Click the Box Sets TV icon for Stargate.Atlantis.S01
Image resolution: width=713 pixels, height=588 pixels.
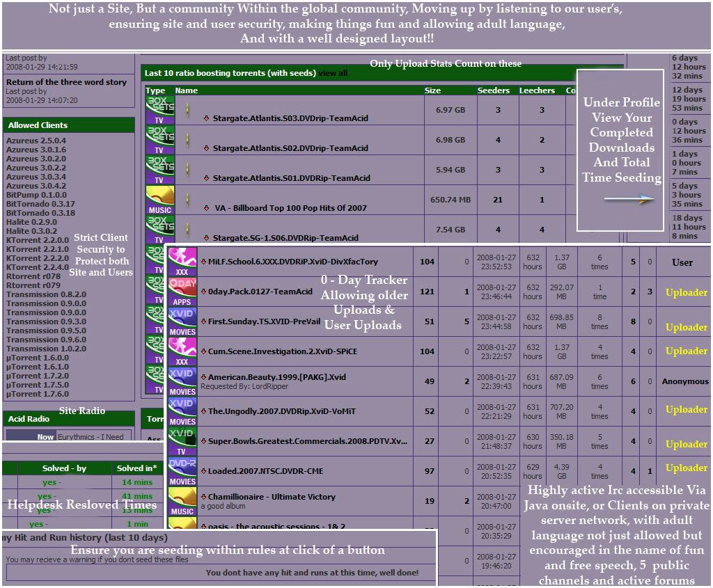tap(160, 170)
